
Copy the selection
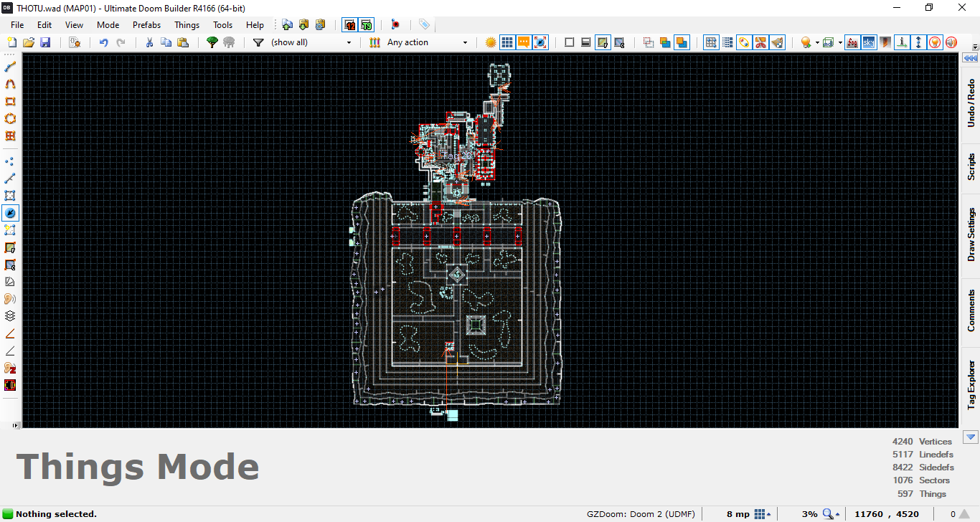point(166,42)
